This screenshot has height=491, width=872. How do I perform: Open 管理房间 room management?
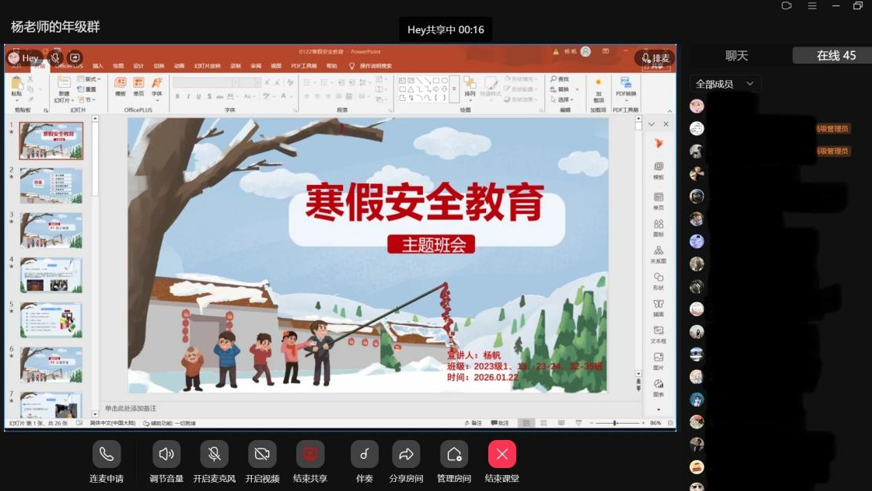click(x=454, y=454)
